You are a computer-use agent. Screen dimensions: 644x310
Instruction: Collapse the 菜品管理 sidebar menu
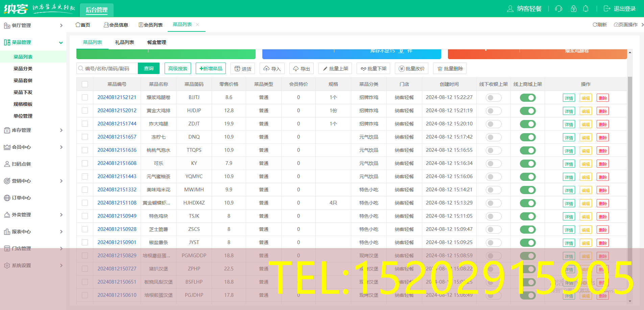point(33,42)
